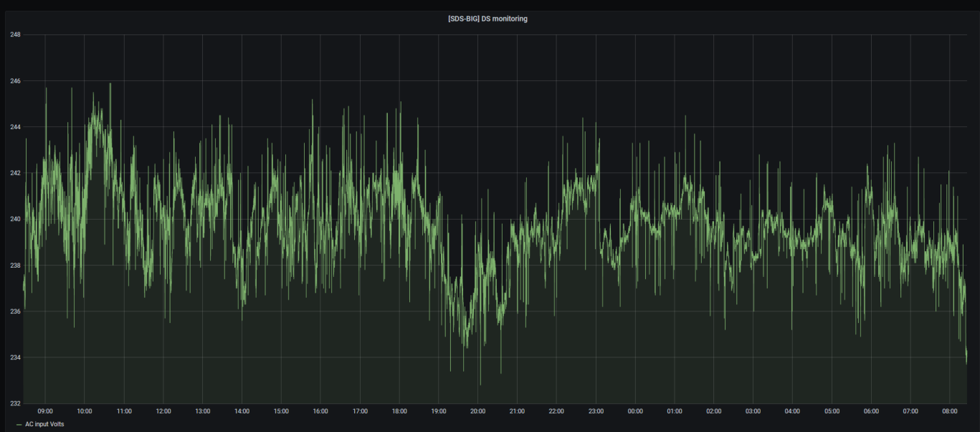Select the 22:00 mark on the time axis

556,411
